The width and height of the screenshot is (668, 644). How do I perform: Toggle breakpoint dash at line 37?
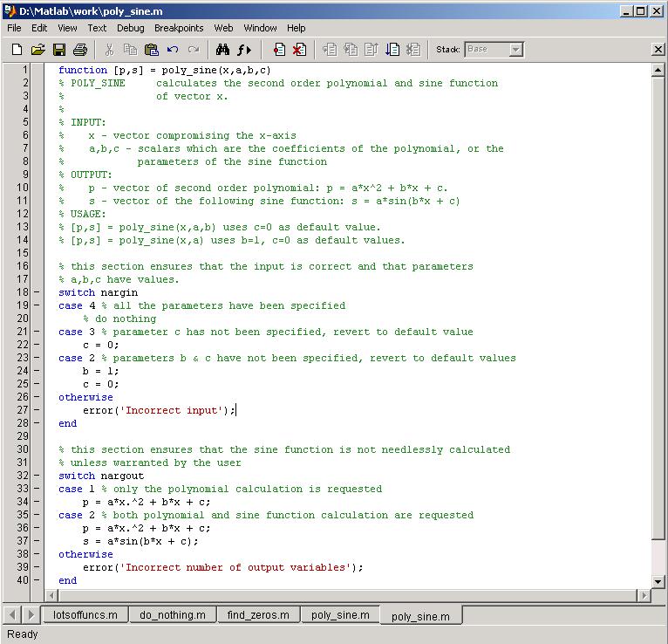pos(37,541)
